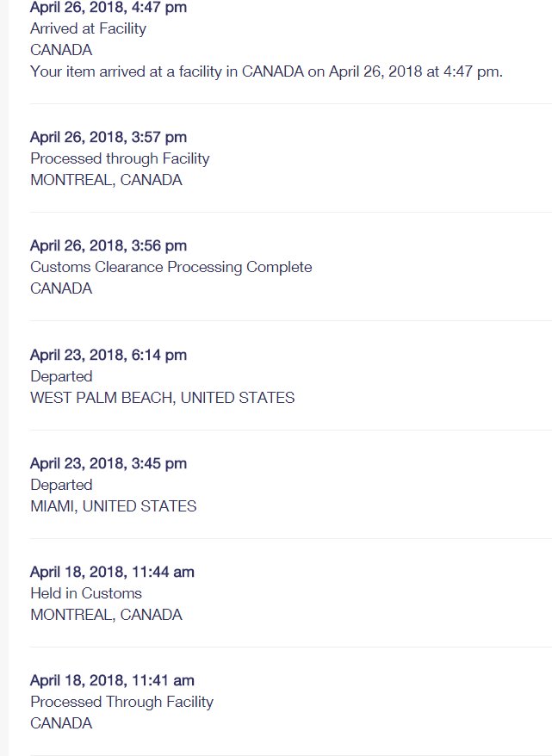Click MONTREAL, CANADA under Held in Customs
The image size is (552, 756).
[106, 615]
